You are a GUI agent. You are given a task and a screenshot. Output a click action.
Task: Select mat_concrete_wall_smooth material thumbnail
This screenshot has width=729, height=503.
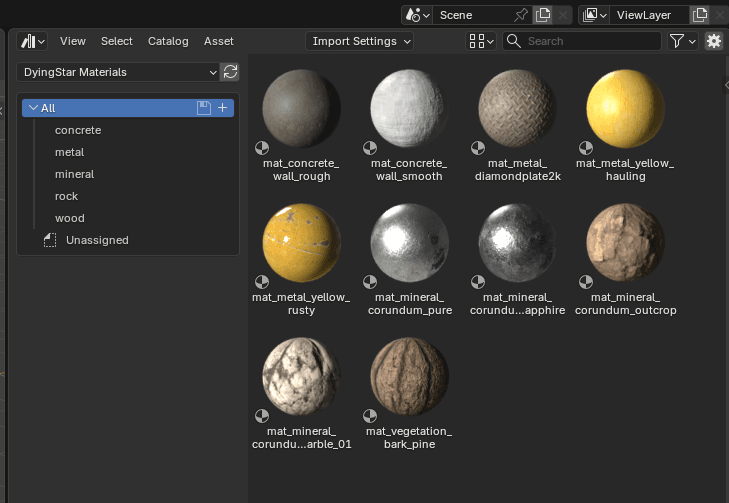click(409, 109)
